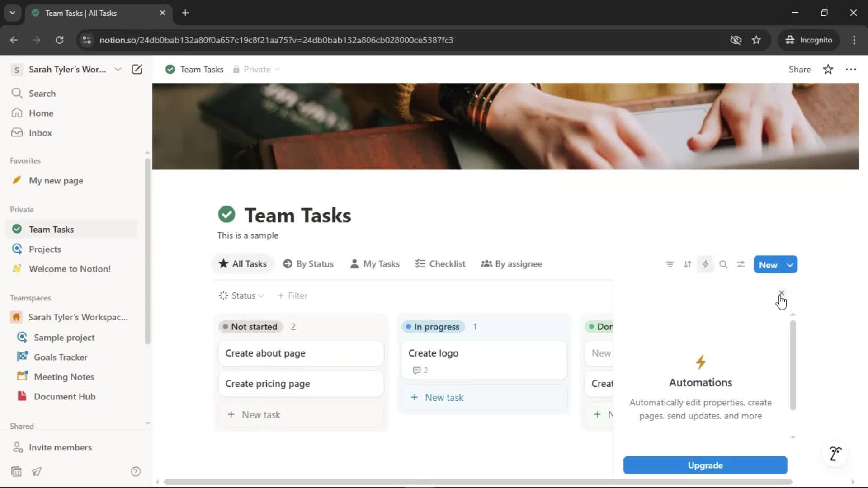Click the In progress group label
This screenshot has height=488, width=868.
(433, 327)
